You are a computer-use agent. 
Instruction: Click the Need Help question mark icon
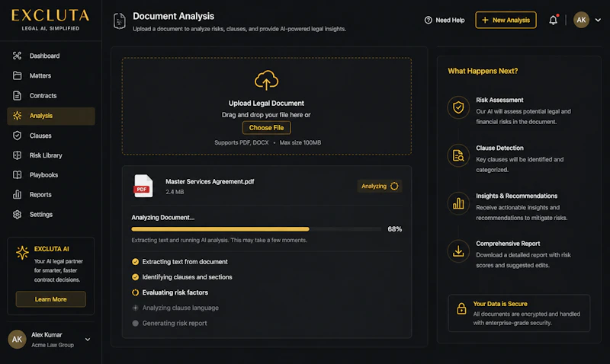tap(428, 20)
